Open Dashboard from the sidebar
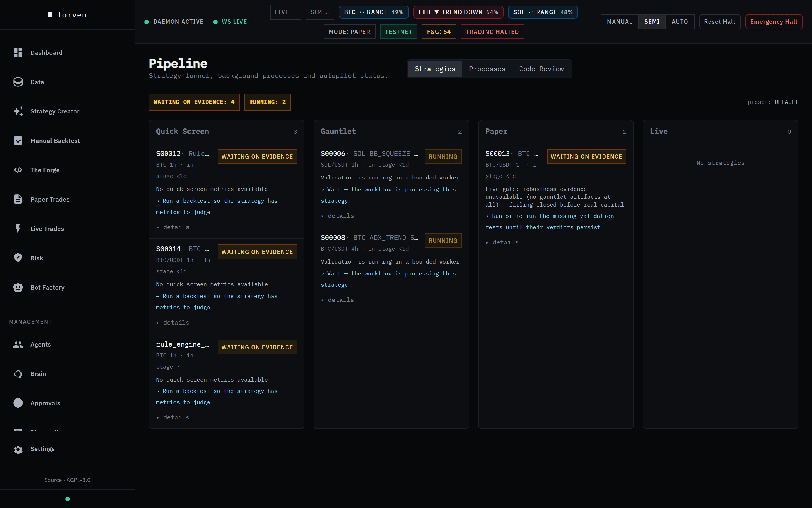 click(67, 52)
